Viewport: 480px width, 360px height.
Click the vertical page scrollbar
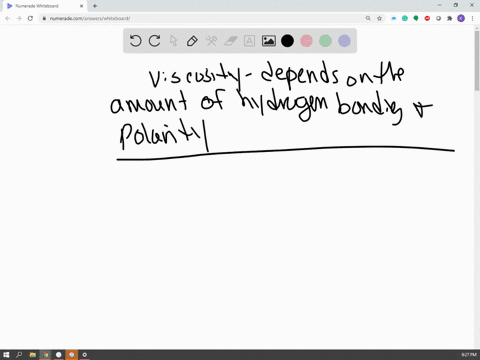[x=477, y=60]
